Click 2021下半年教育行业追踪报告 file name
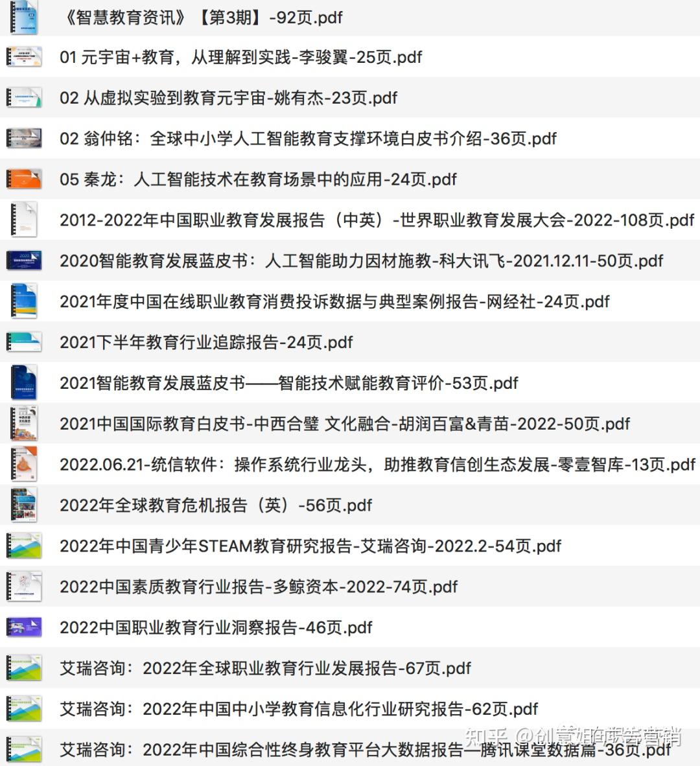Screen dimensions: 700x766 coord(206,342)
